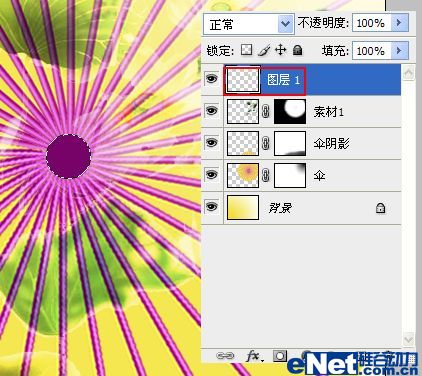Click the layers panel scroll up arrow
Screen dimensions: 422x376
point(409,72)
